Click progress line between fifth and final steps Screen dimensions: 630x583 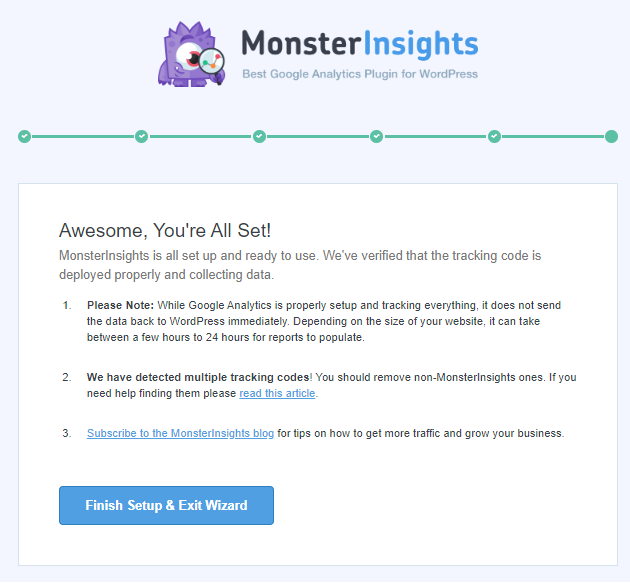[x=553, y=137]
